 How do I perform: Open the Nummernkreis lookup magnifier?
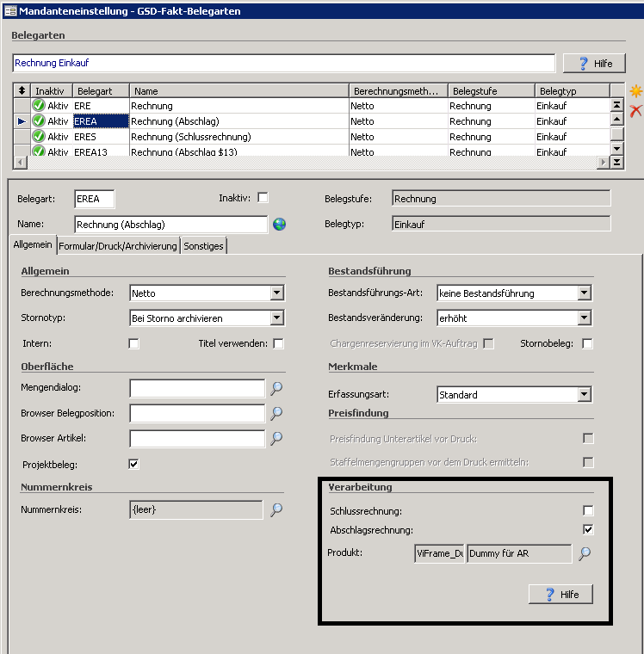pos(276,509)
